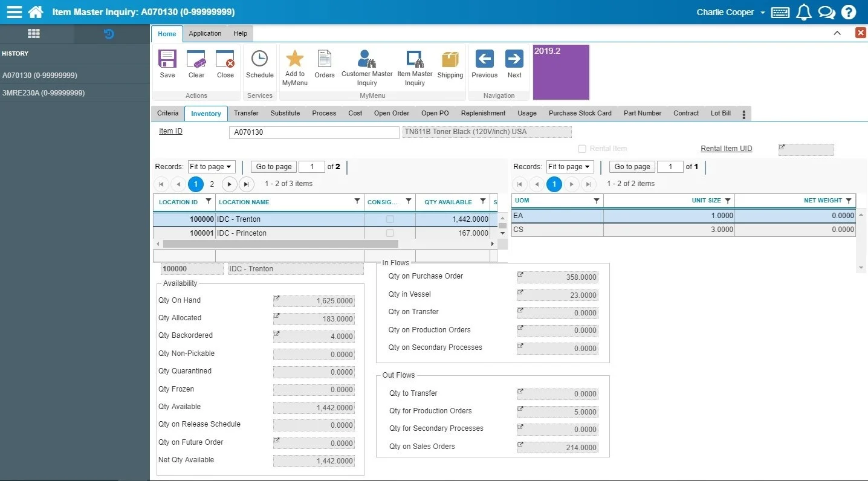This screenshot has width=868, height=481.
Task: Click the Save icon in Actions
Action: click(x=167, y=59)
